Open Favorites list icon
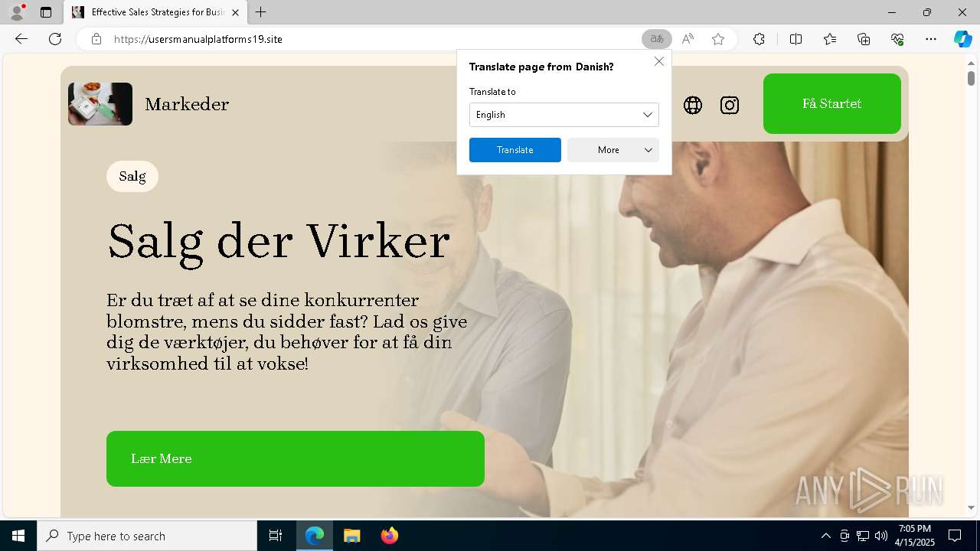The image size is (980, 551). (830, 39)
